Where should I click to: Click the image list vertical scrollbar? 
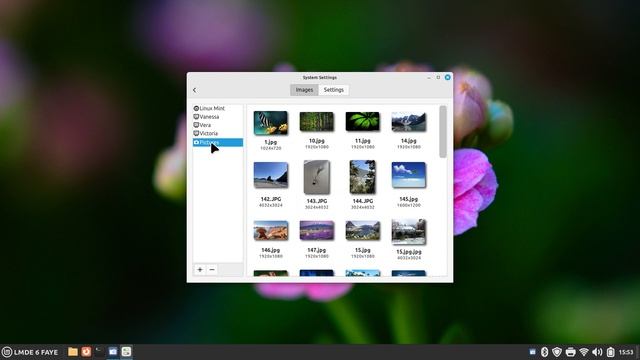[x=443, y=131]
